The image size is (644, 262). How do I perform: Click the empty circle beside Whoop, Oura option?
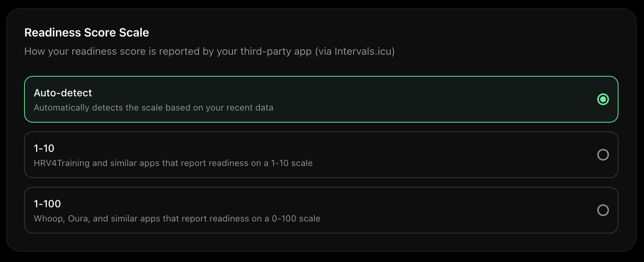(603, 210)
